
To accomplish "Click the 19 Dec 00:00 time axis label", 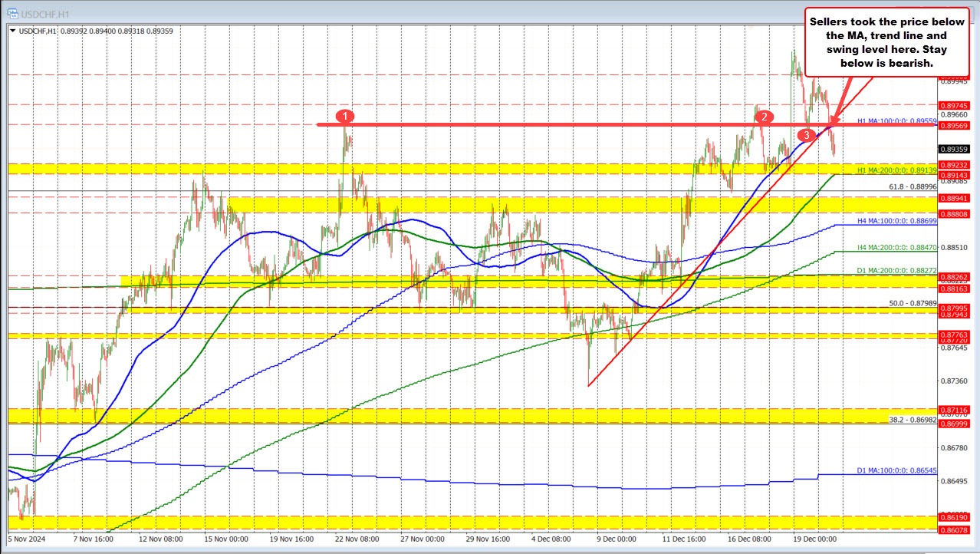I will tap(814, 539).
